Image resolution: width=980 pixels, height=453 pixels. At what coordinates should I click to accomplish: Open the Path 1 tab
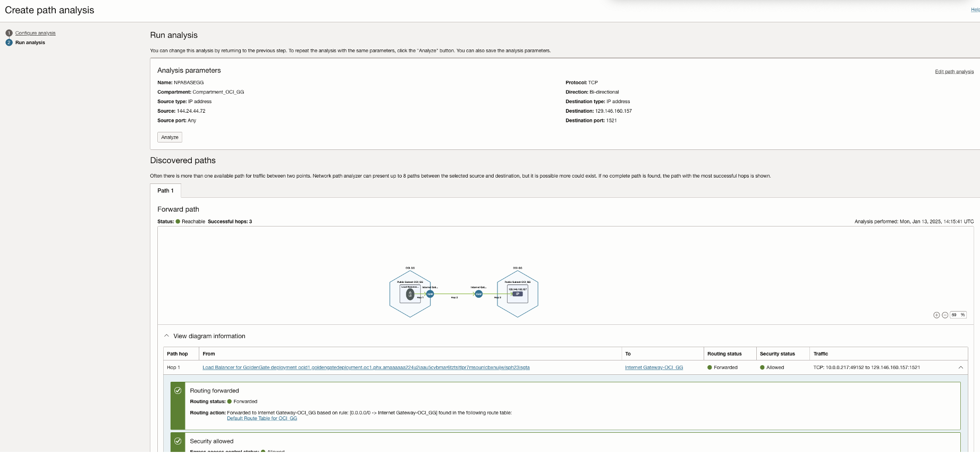(165, 190)
